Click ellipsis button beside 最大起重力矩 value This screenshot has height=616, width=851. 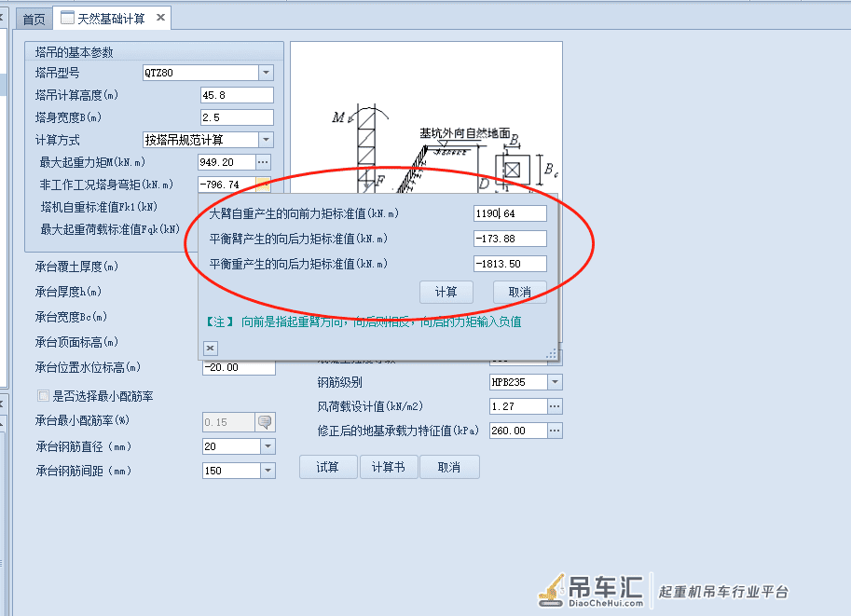point(263,162)
